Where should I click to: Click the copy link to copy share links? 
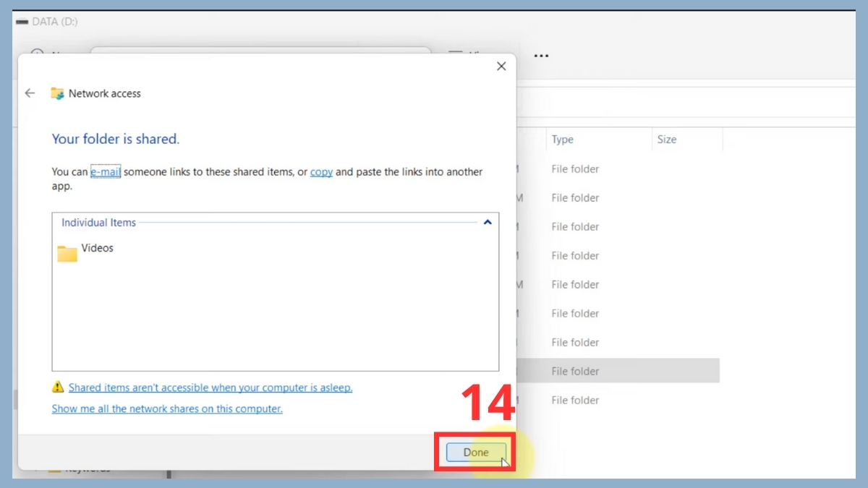[321, 172]
